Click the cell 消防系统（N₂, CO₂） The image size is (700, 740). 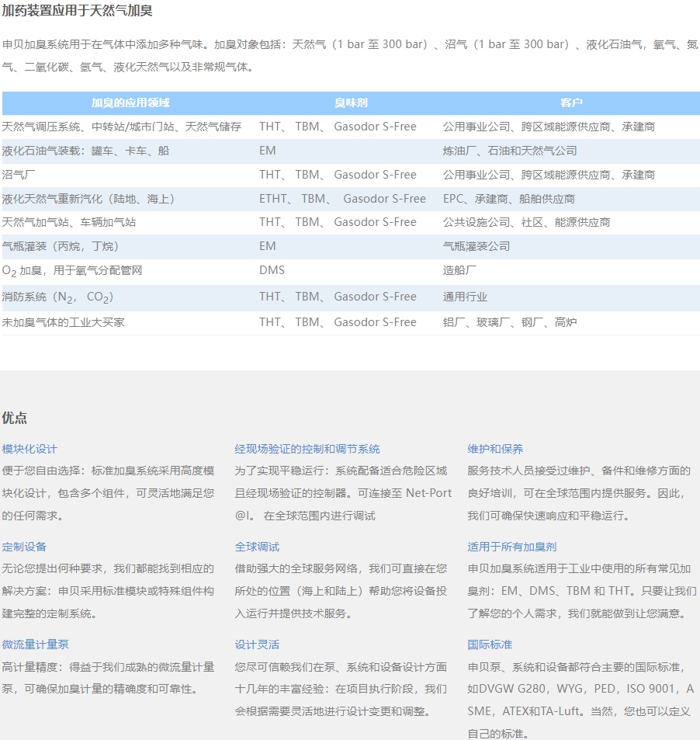pos(57,297)
